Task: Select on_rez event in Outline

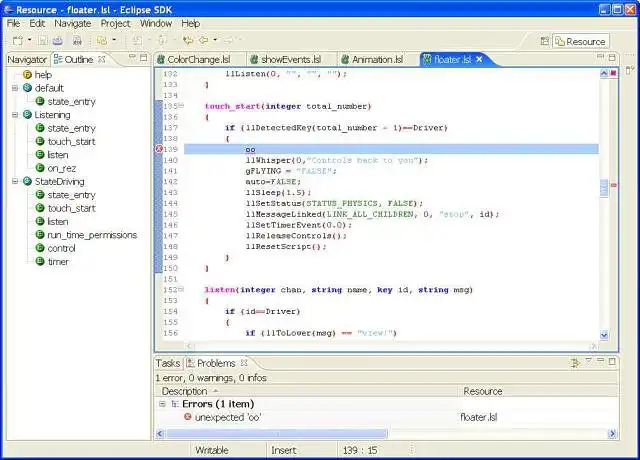Action: click(62, 168)
